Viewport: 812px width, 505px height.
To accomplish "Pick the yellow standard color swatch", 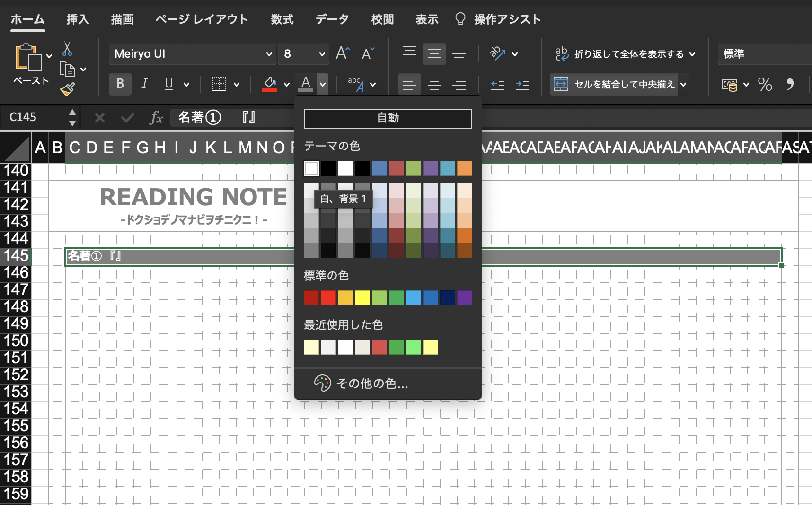I will (x=362, y=298).
